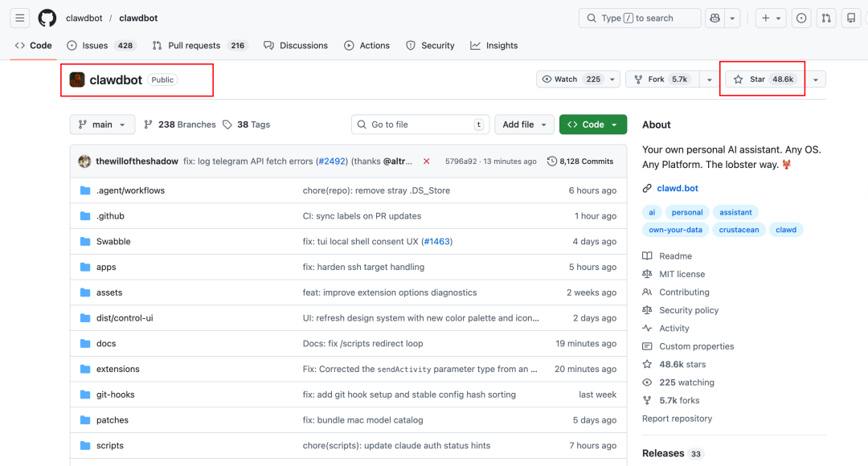The image size is (868, 466).
Task: Open pull requests icon in header
Action: pyautogui.click(x=826, y=18)
